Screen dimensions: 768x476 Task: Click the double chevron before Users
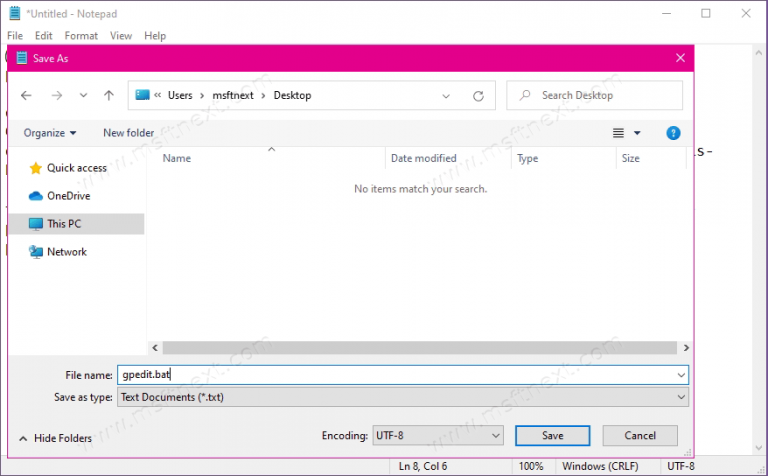point(158,95)
